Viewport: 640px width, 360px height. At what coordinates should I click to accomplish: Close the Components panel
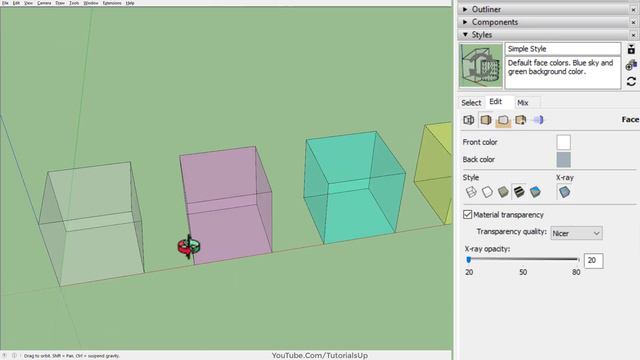tap(633, 22)
